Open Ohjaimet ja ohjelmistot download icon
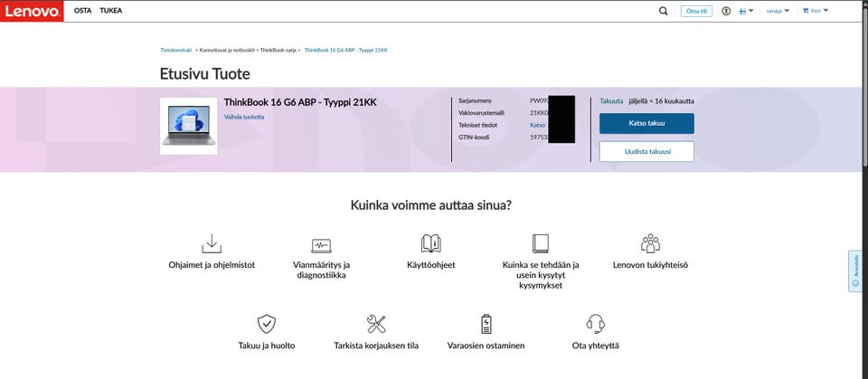 212,244
